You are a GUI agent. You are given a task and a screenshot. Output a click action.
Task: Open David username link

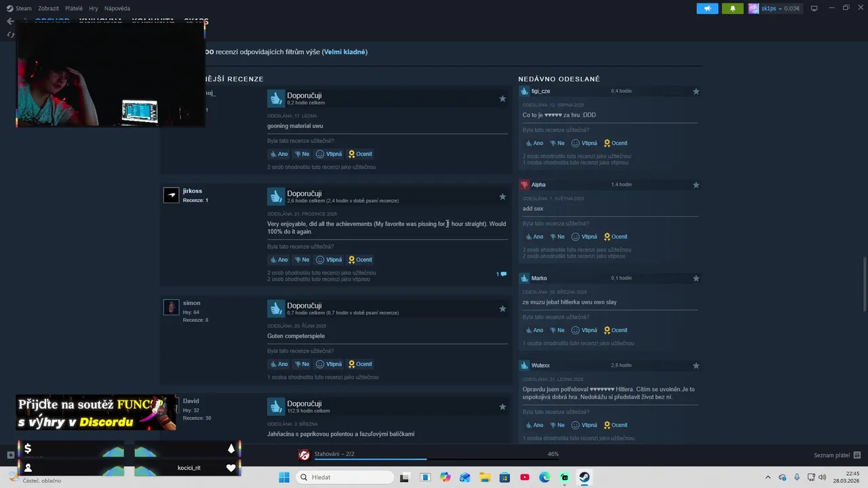point(191,401)
